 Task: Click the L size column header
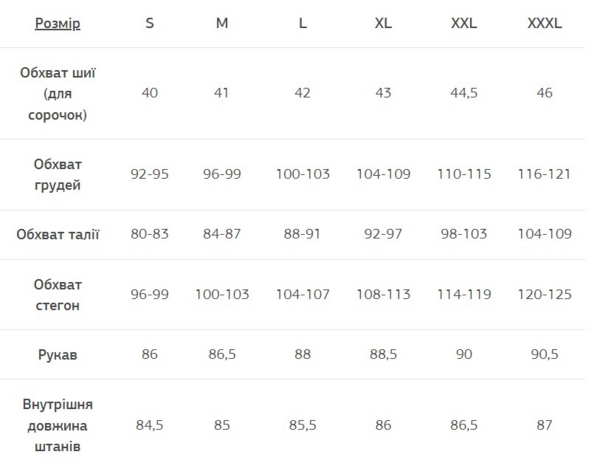[303, 23]
